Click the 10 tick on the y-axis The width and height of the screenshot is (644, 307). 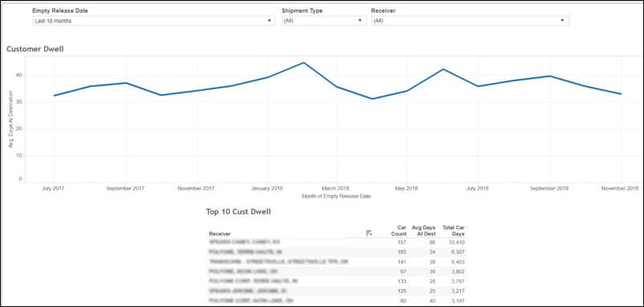19,156
